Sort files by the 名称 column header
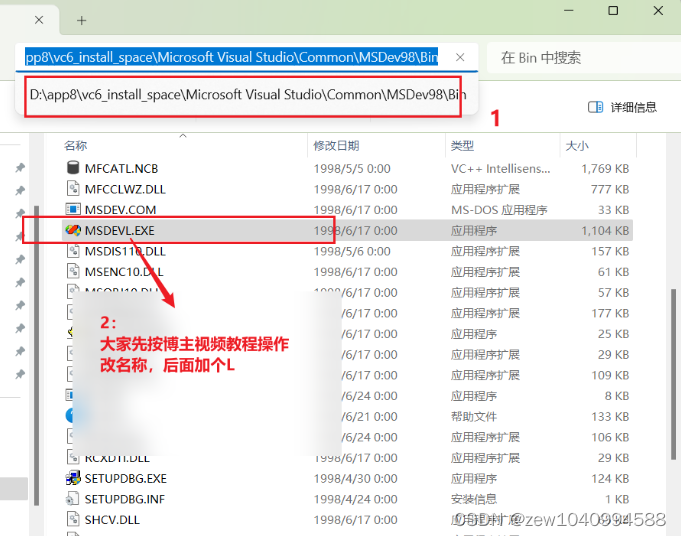Image resolution: width=681 pixels, height=536 pixels. [76, 146]
